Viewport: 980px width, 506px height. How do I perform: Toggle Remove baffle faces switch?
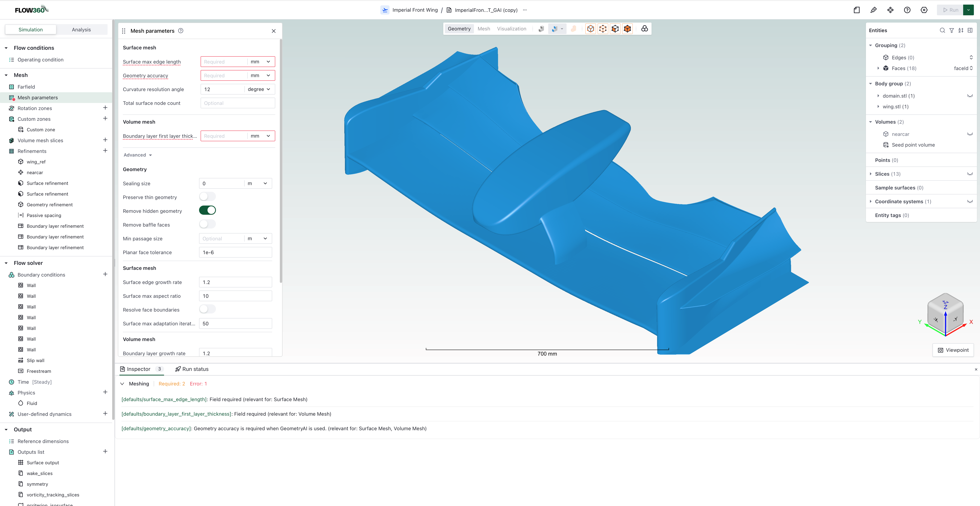207,224
